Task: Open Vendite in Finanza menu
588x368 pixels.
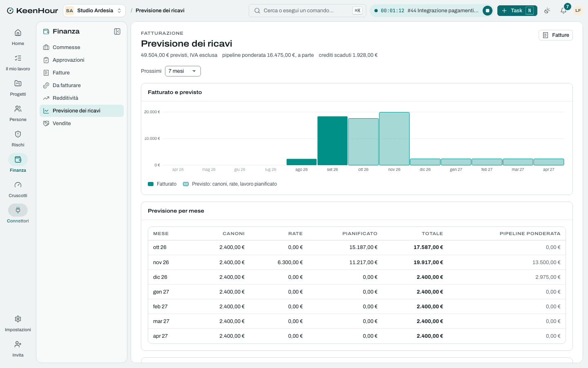Action: [82, 123]
